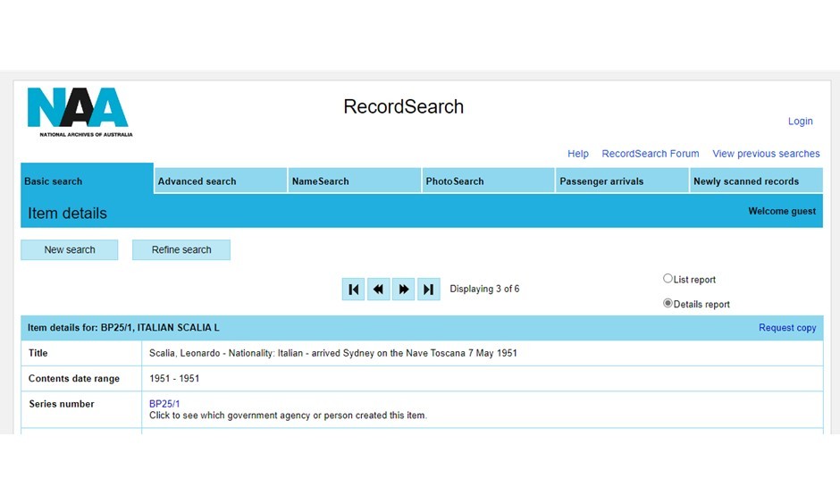Click the Login link

click(800, 121)
